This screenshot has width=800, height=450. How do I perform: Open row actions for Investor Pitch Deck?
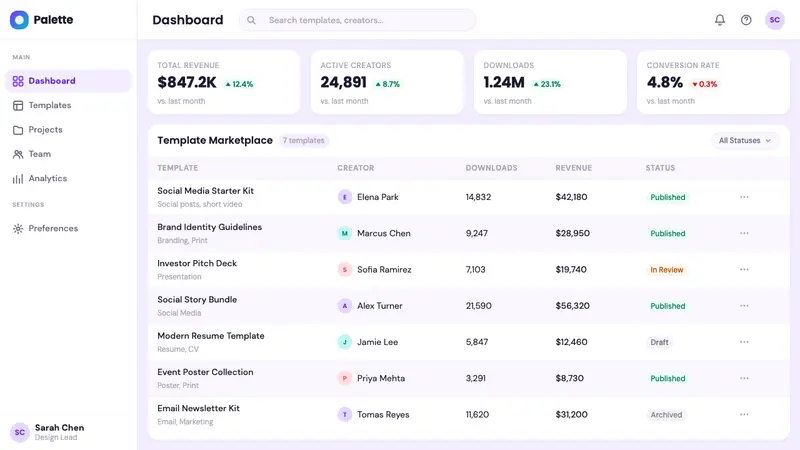(x=744, y=269)
